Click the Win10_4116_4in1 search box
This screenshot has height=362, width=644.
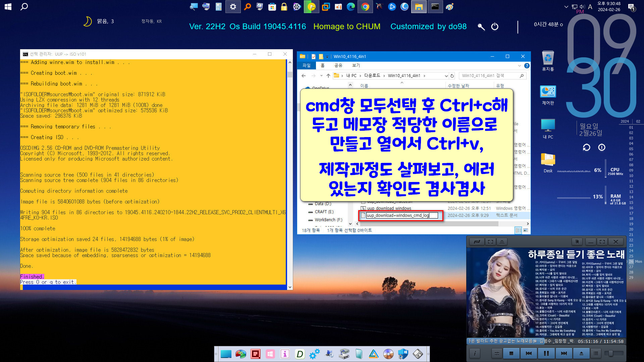(492, 76)
